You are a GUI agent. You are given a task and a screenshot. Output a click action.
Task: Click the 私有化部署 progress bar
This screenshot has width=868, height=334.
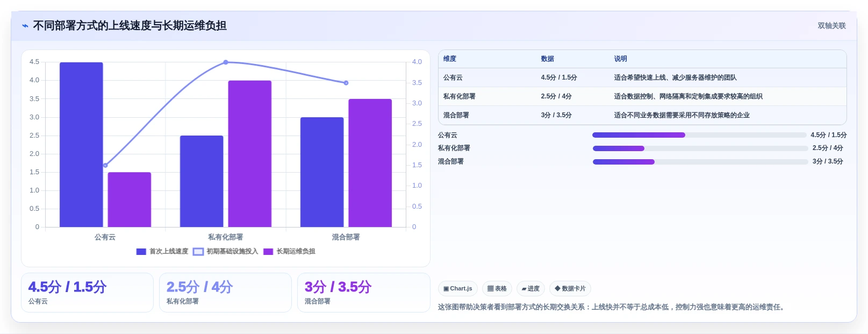pos(700,148)
